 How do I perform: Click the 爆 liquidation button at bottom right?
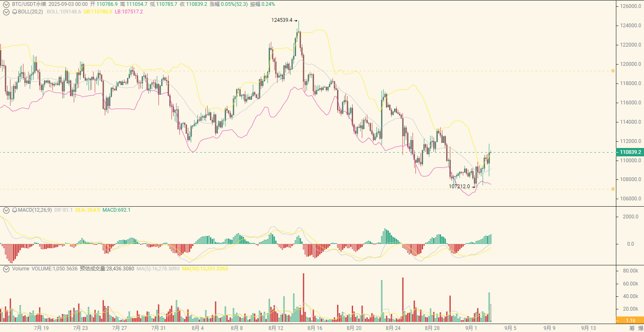click(641, 328)
